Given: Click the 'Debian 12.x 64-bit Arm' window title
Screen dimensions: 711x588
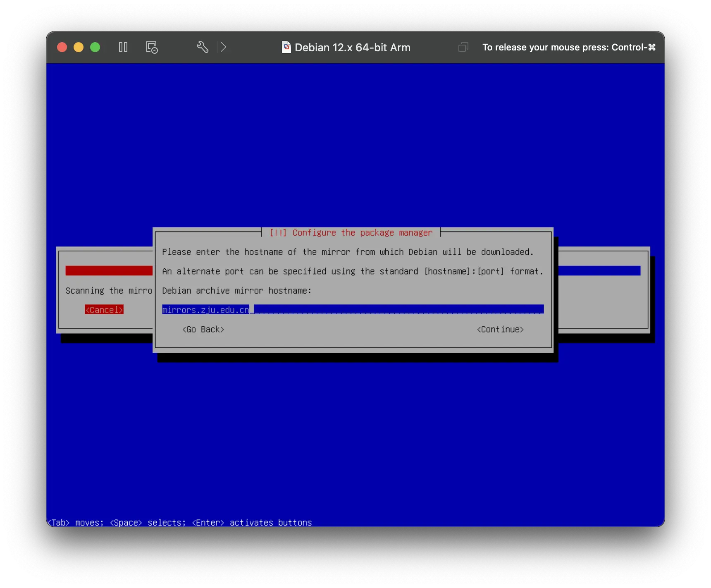Looking at the screenshot, I should 352,48.
